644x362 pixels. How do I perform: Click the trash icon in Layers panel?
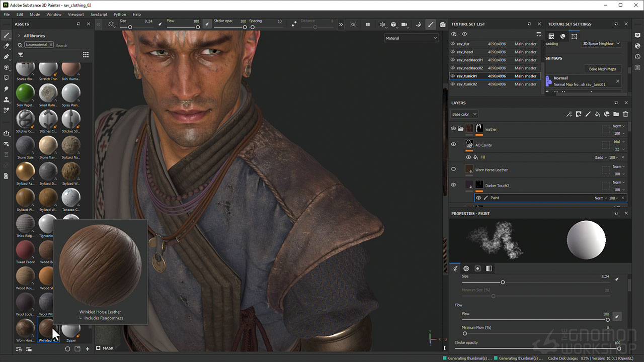[625, 114]
